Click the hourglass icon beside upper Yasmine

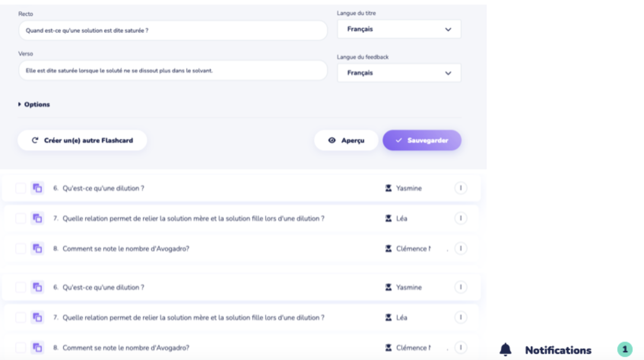pos(388,188)
